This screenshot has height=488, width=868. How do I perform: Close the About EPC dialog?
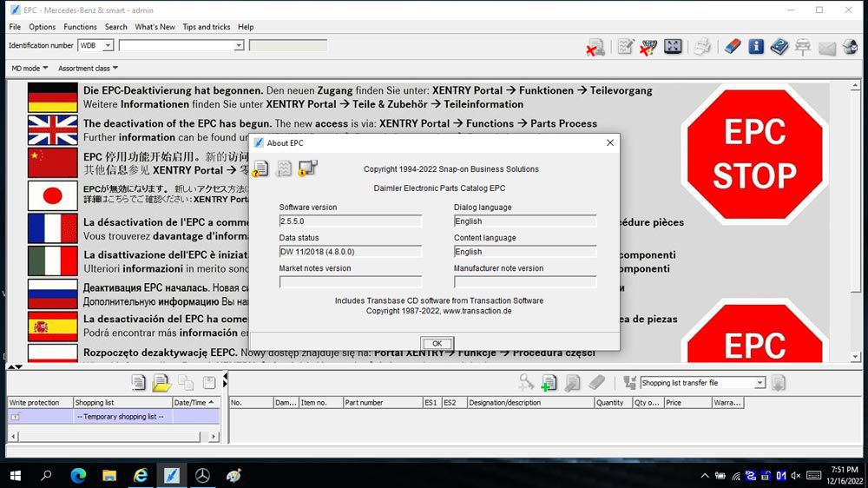pos(610,143)
